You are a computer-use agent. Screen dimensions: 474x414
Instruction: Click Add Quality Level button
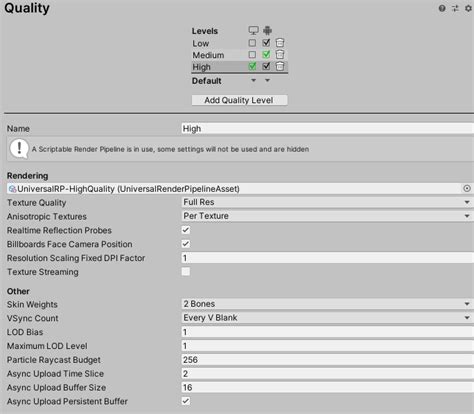tap(239, 100)
